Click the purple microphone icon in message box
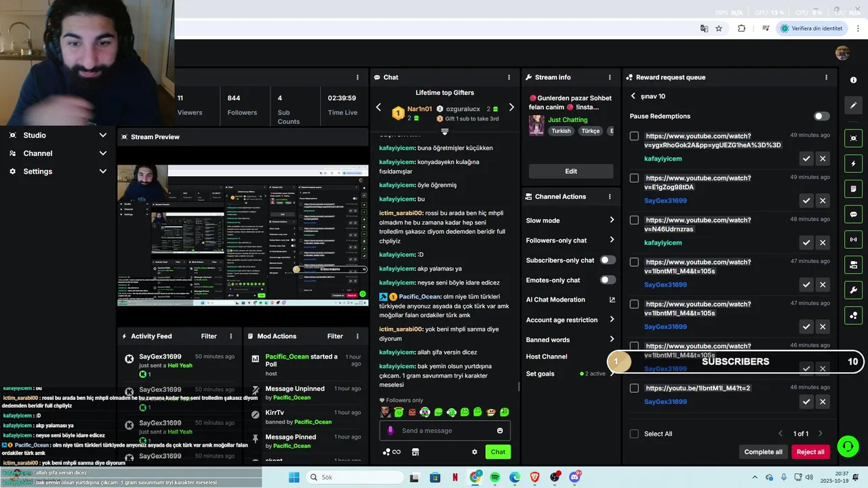The height and width of the screenshot is (488, 868). point(390,430)
